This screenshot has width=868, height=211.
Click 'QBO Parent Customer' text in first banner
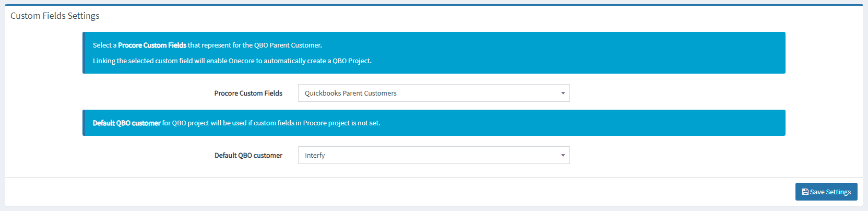coord(288,45)
